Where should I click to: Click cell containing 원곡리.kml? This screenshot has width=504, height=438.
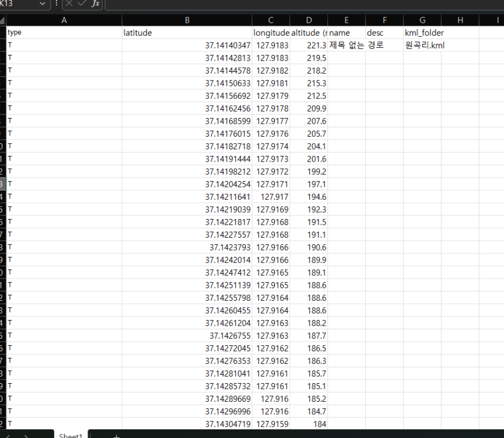point(422,45)
